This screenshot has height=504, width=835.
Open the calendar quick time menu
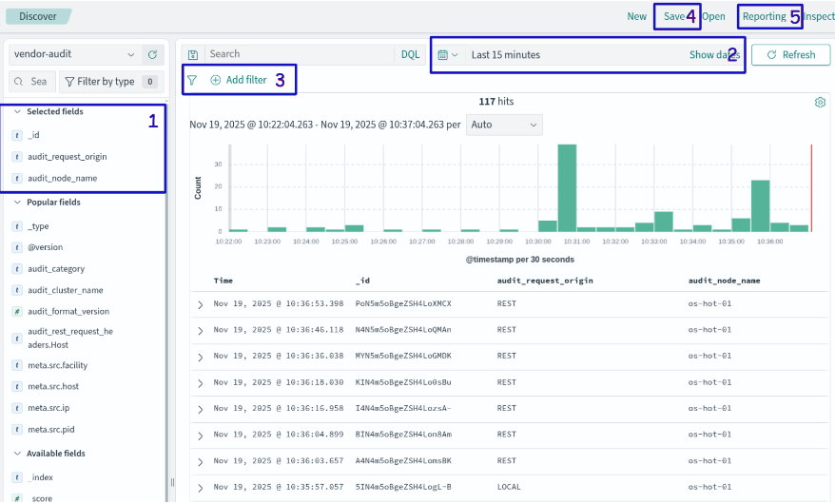[x=447, y=55]
